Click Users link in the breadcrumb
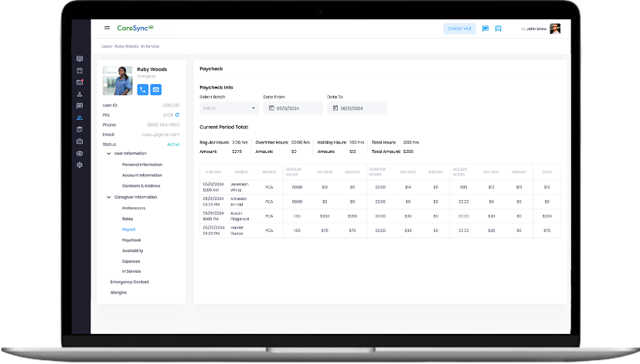640x364 pixels. pos(106,46)
